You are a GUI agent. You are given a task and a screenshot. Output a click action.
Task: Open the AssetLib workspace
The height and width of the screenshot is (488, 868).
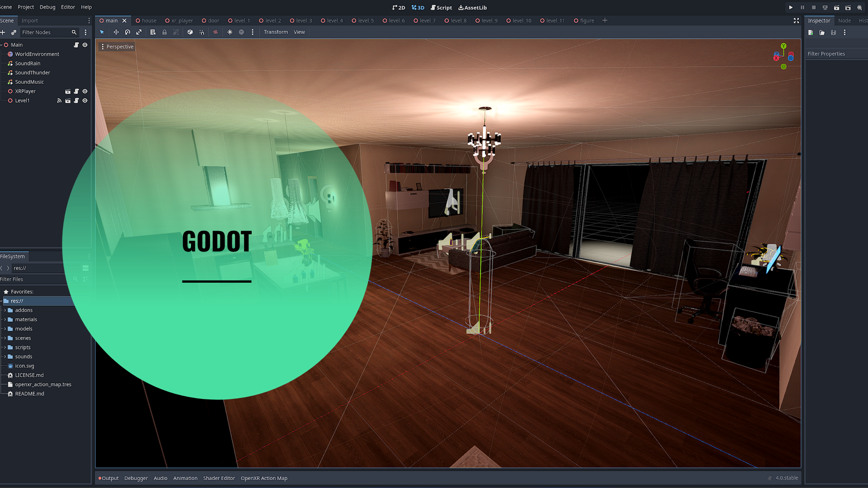point(473,8)
